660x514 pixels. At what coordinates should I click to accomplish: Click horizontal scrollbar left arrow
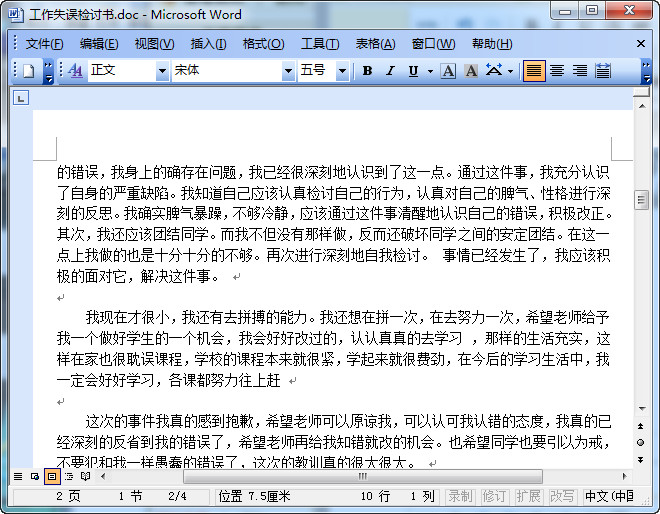pos(103,477)
